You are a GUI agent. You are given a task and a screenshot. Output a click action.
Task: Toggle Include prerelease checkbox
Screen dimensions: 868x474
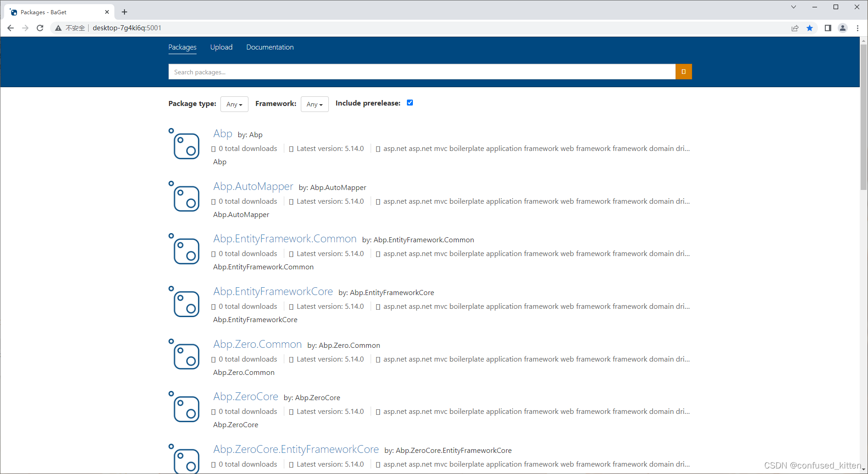coord(410,103)
